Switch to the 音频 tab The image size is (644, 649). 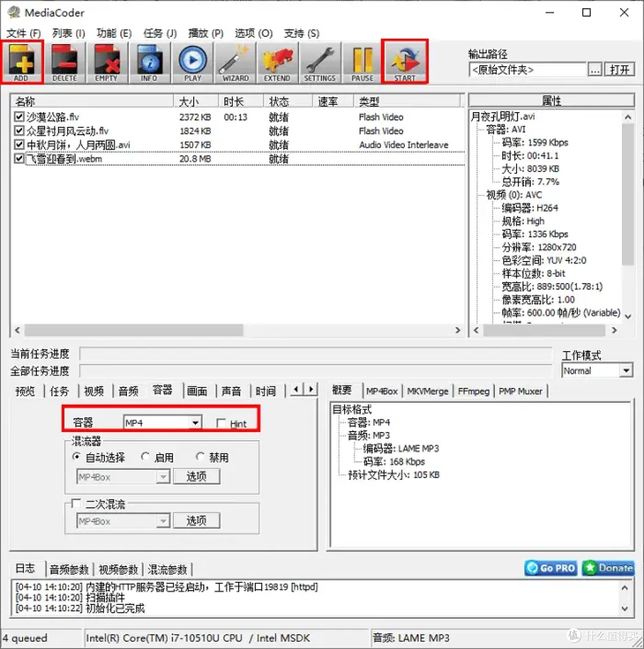click(128, 391)
